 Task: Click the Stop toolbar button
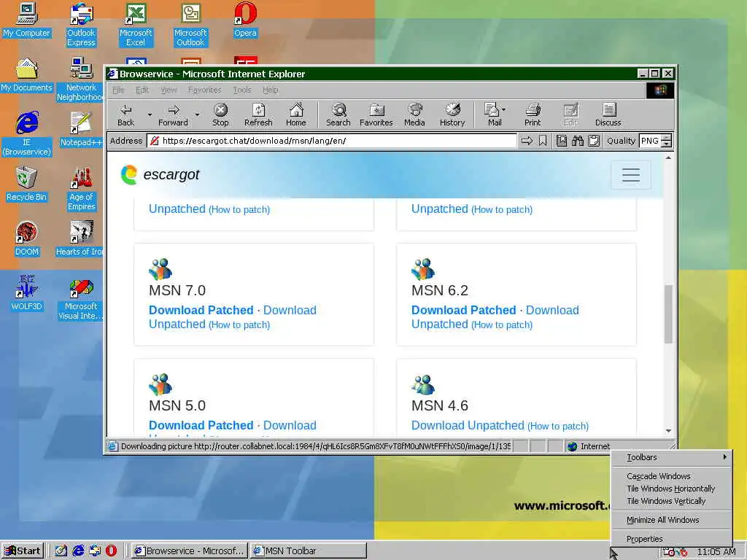tap(220, 114)
